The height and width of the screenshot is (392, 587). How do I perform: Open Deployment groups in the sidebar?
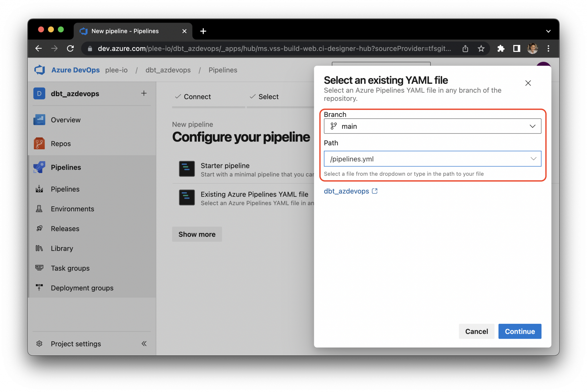82,288
